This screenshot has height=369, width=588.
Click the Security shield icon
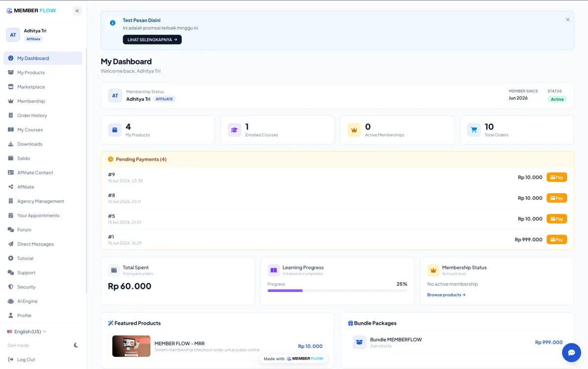point(11,287)
